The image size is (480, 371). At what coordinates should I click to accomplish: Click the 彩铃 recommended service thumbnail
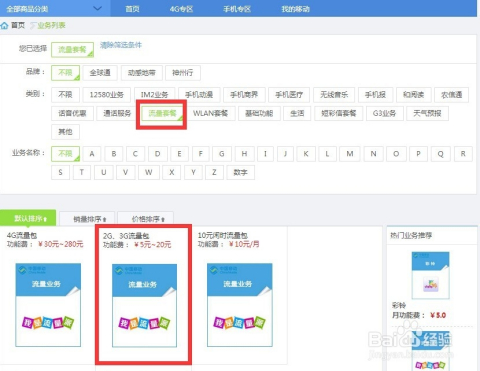431,275
